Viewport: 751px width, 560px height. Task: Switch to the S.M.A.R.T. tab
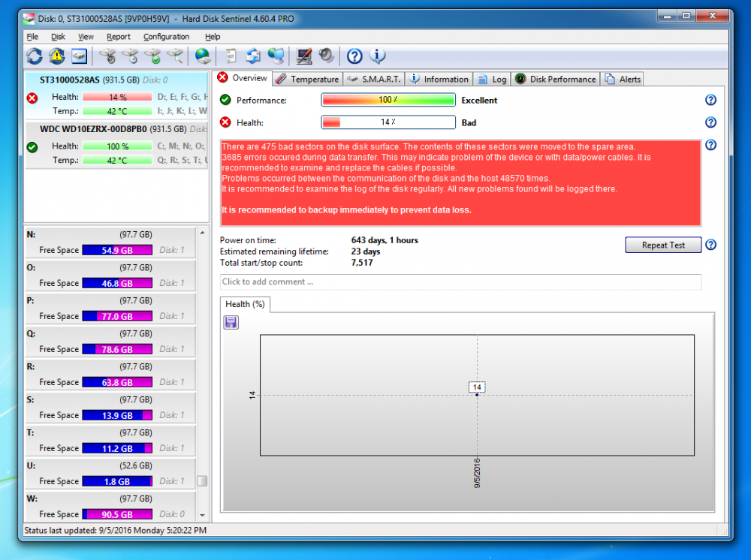click(x=375, y=79)
